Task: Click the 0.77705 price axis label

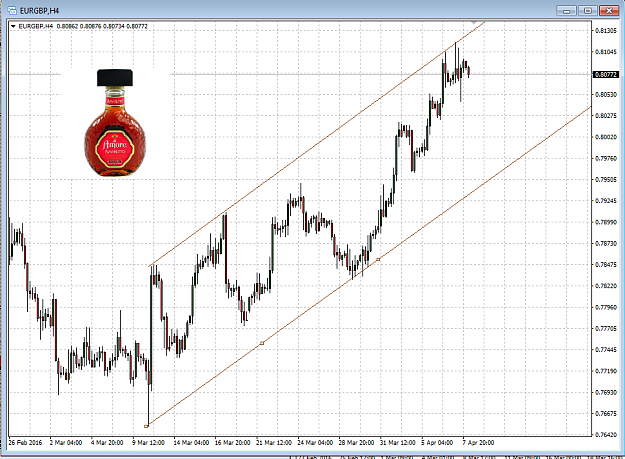Action: coord(605,329)
